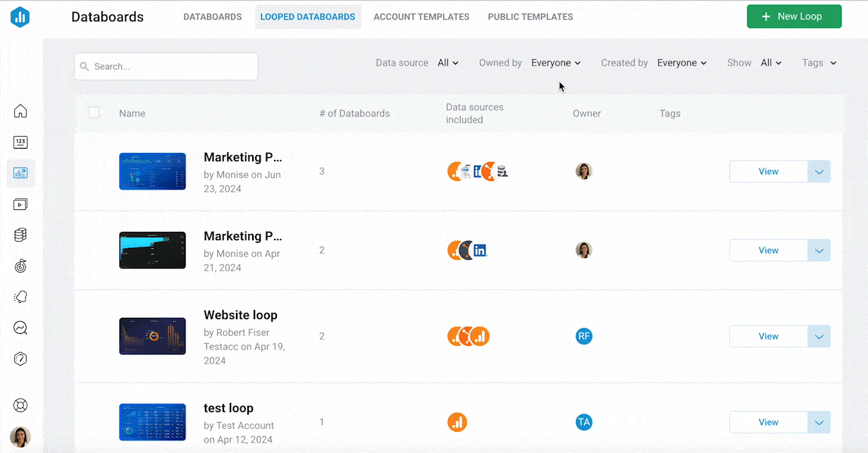Switch to the Account Templates tab
Screen dimensions: 868x453
(x=421, y=17)
